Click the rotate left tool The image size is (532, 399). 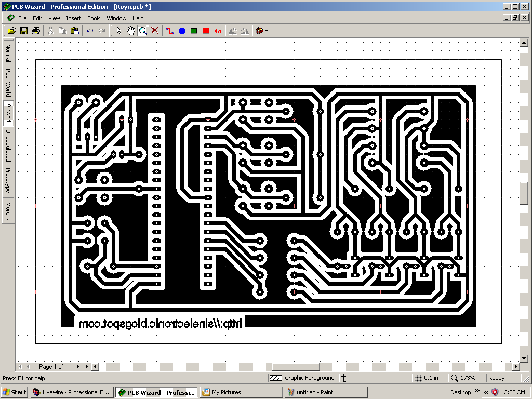tap(234, 31)
